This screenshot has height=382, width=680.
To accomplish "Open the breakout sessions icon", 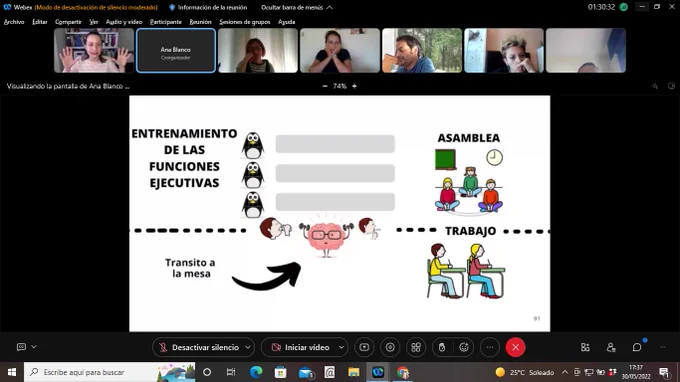I will [416, 347].
